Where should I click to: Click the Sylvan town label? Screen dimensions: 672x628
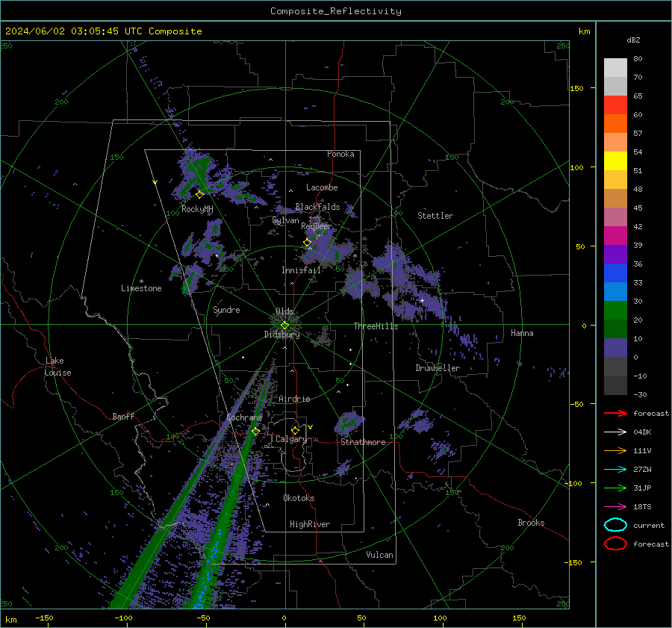coord(285,220)
